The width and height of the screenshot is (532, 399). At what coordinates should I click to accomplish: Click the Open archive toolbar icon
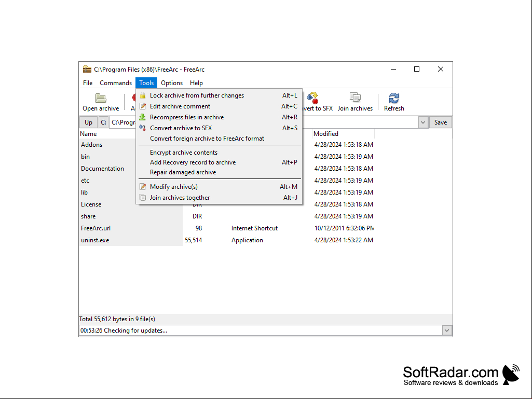[x=101, y=98]
